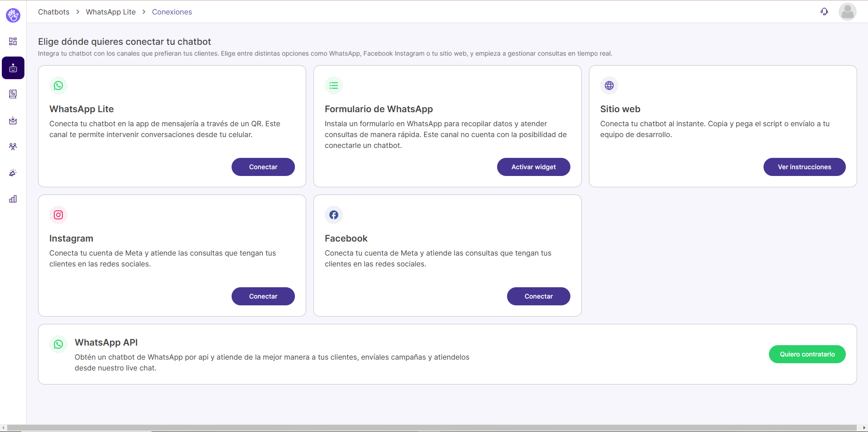The image size is (868, 432).
Task: Select the chatbot robot icon in sidebar
Action: coord(13,68)
